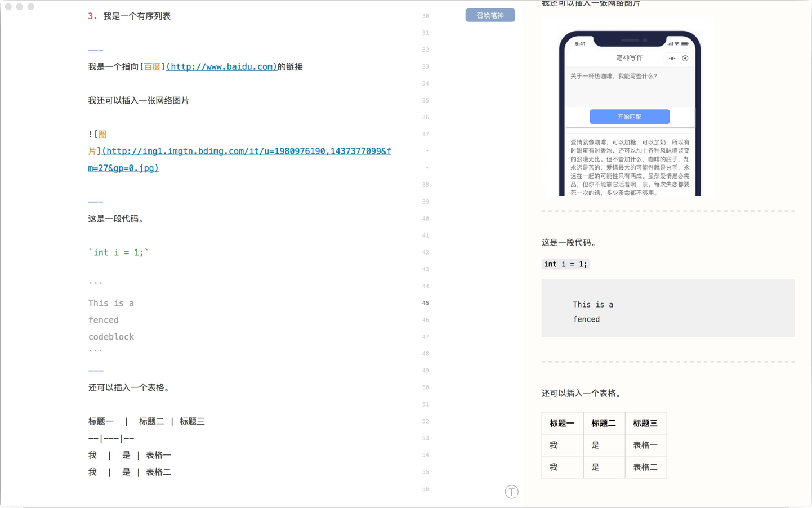Click the 表格一 cell in preview table
812x508 pixels.
[x=646, y=445]
